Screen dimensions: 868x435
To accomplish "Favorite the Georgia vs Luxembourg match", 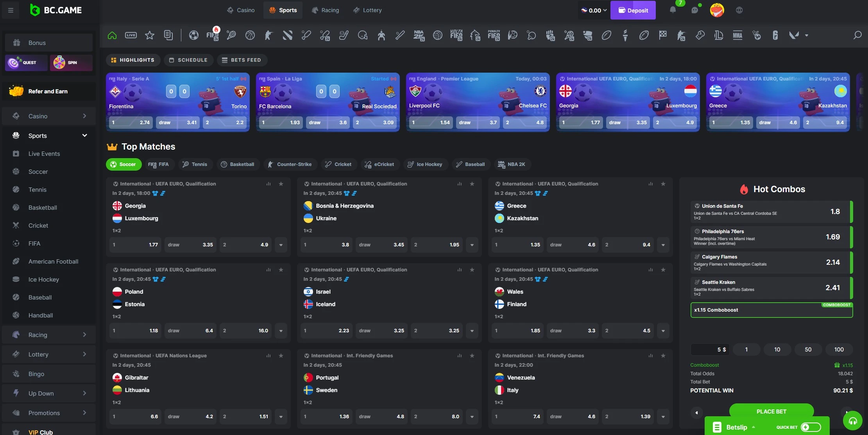I will [281, 184].
